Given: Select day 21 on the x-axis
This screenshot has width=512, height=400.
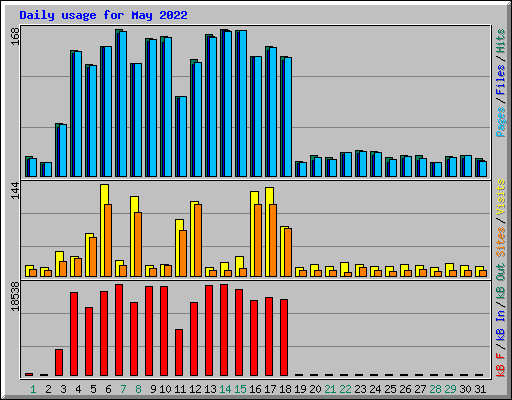Looking at the screenshot, I should point(330,389).
